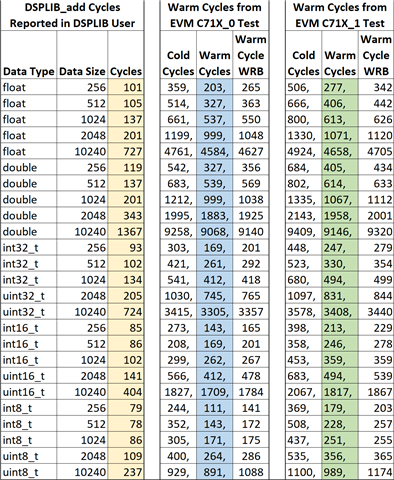Select the WRB cell 3440
Image resolution: width=394 pixels, height=480 pixels.
(x=376, y=312)
